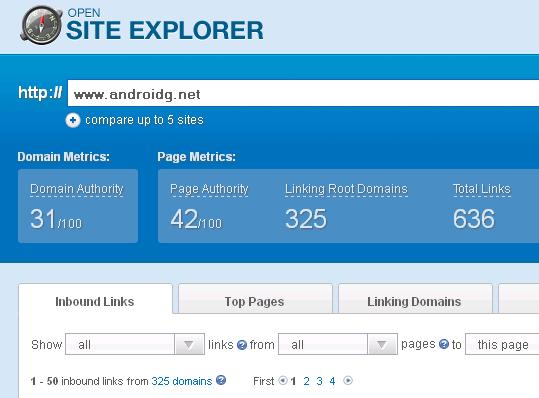Go to previous page arrow icon
Image resolution: width=539 pixels, height=398 pixels.
283,381
